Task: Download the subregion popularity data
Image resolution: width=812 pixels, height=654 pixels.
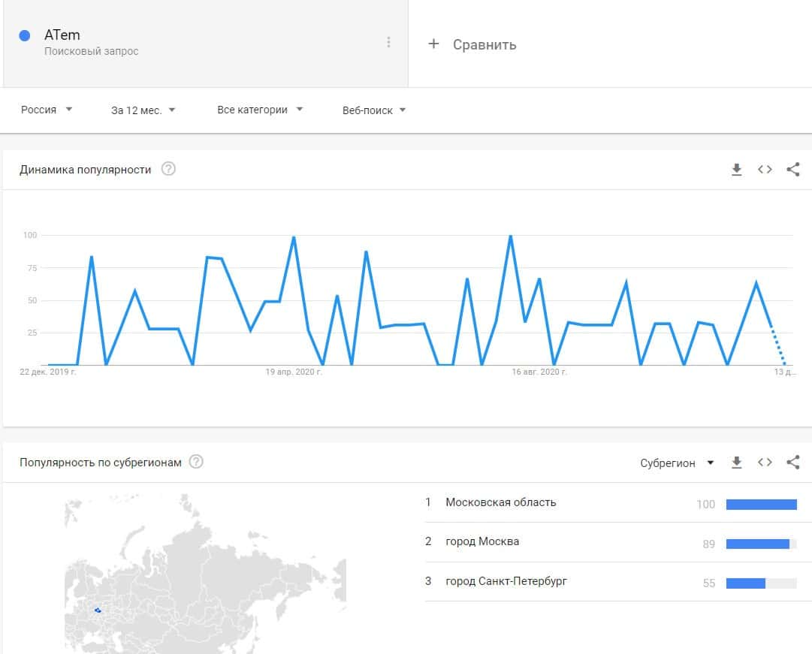Action: click(737, 463)
